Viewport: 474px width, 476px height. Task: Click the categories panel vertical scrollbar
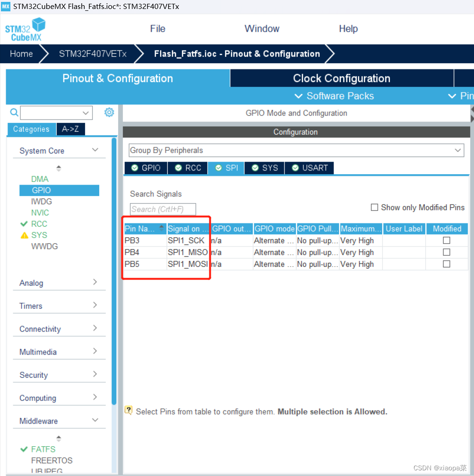tap(114, 272)
